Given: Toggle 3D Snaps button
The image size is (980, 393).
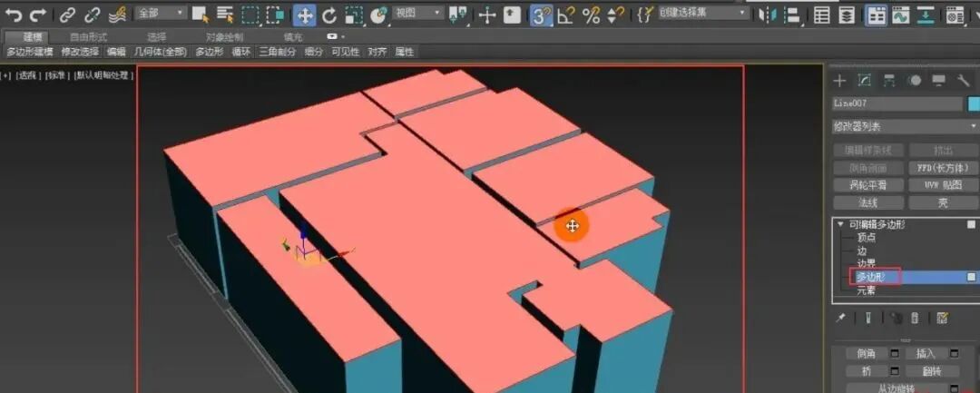Looking at the screenshot, I should click(541, 15).
